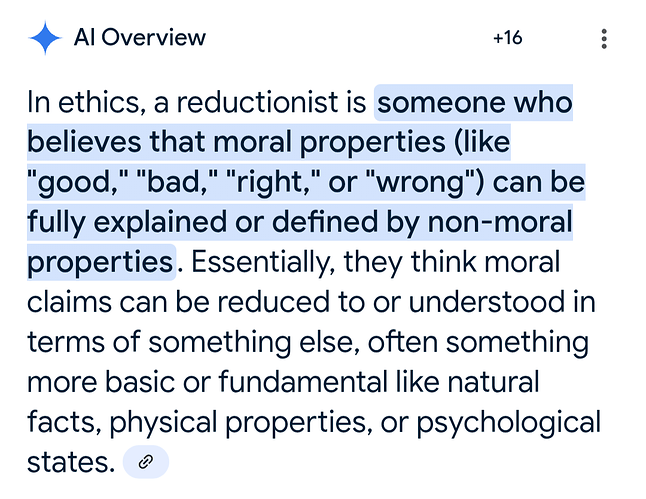Click highlighted text 'believes that moral properties'

click(236, 142)
